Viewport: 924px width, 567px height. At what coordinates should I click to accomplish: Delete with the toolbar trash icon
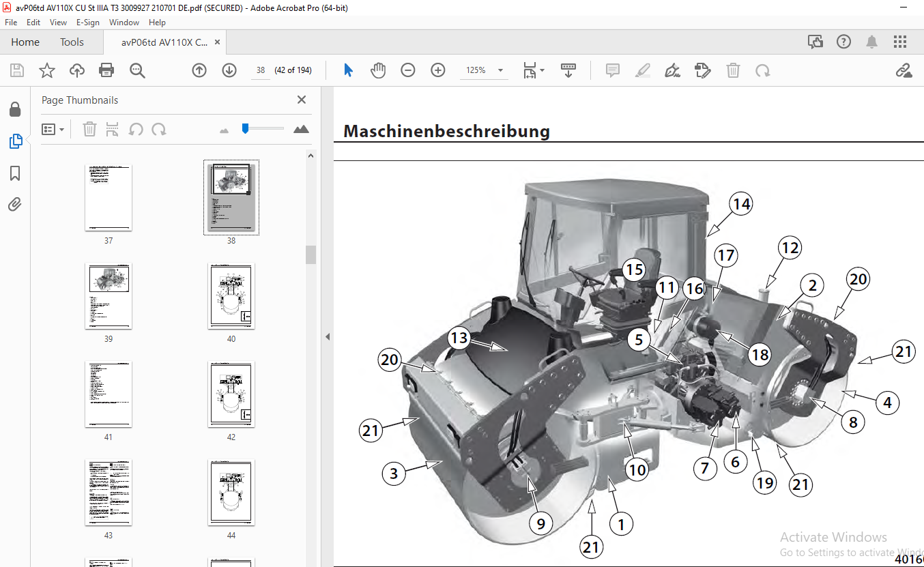(x=733, y=70)
